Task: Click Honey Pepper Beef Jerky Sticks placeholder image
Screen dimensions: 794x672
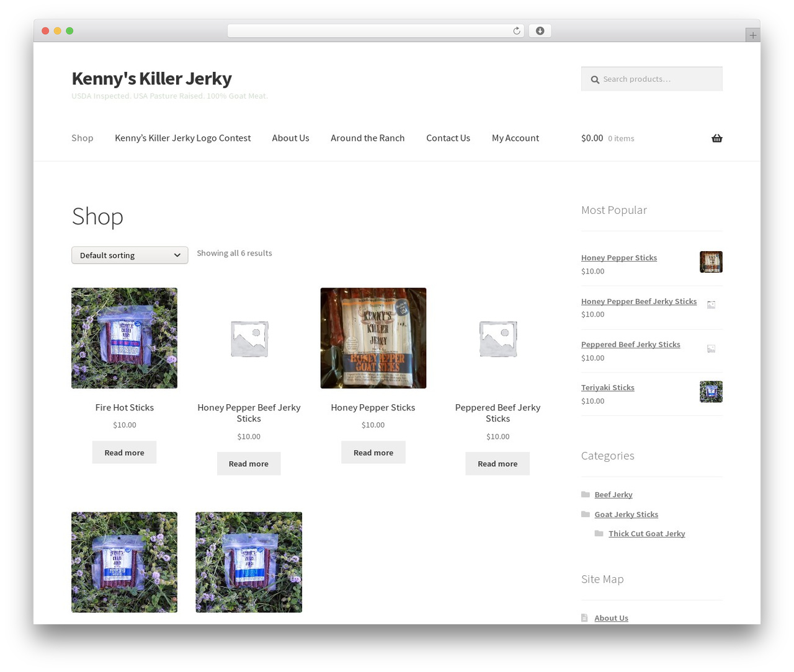Action: pos(249,338)
